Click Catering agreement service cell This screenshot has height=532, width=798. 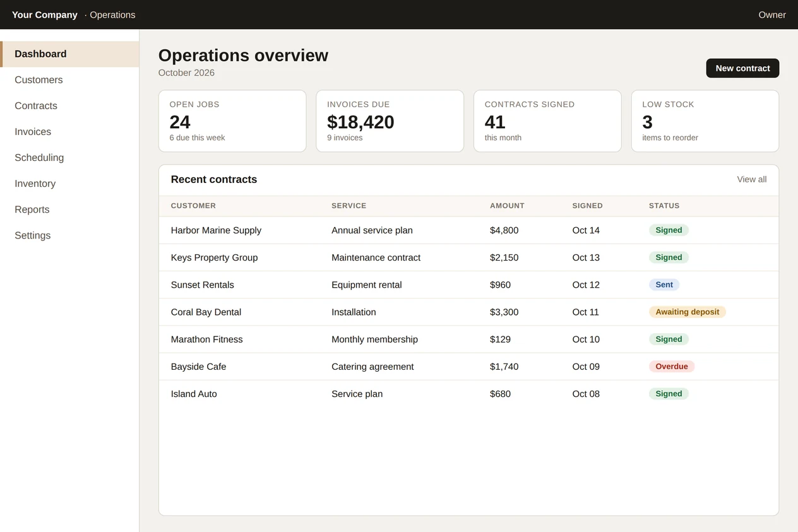tap(372, 366)
